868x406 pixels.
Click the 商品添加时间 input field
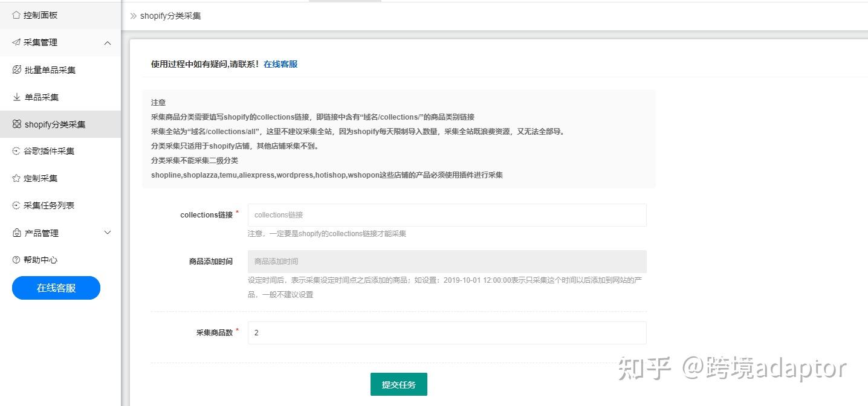447,261
